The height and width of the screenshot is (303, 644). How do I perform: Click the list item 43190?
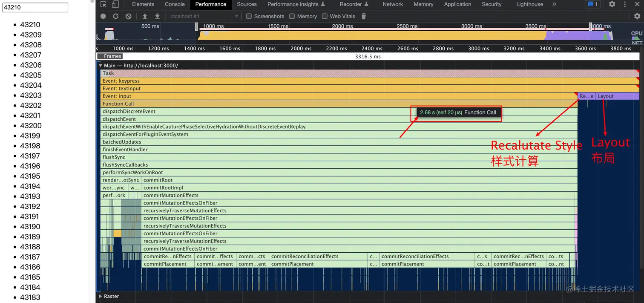(30, 227)
